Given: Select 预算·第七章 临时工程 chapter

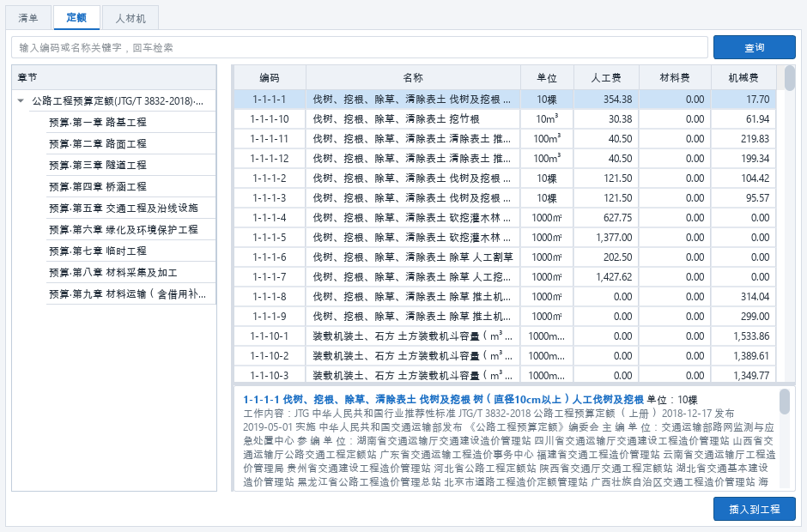Looking at the screenshot, I should coord(98,251).
